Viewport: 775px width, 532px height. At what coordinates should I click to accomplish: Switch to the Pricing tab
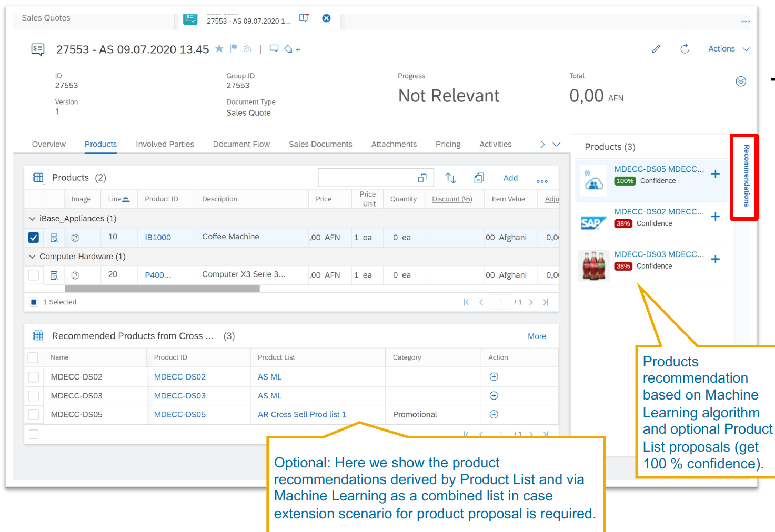pos(448,144)
